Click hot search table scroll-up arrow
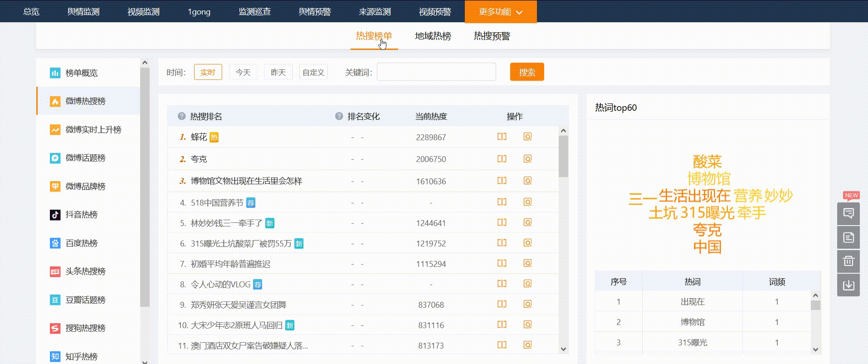 point(563,131)
